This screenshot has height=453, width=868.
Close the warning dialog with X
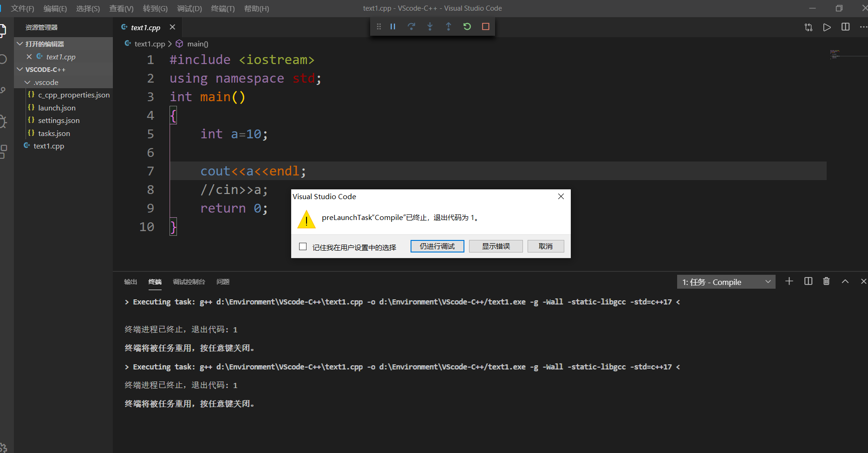click(x=561, y=196)
